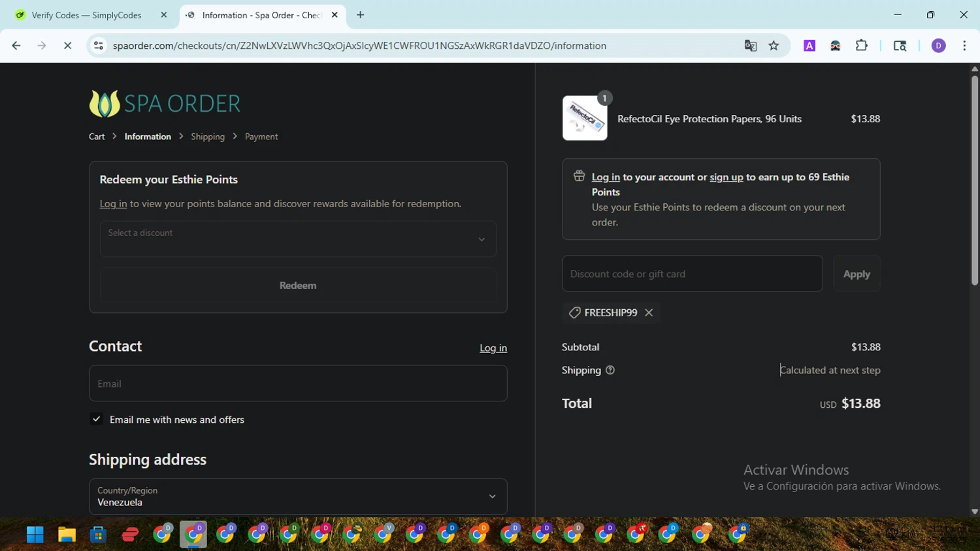
Task: Click the Payment breadcrumb step
Action: click(x=261, y=137)
